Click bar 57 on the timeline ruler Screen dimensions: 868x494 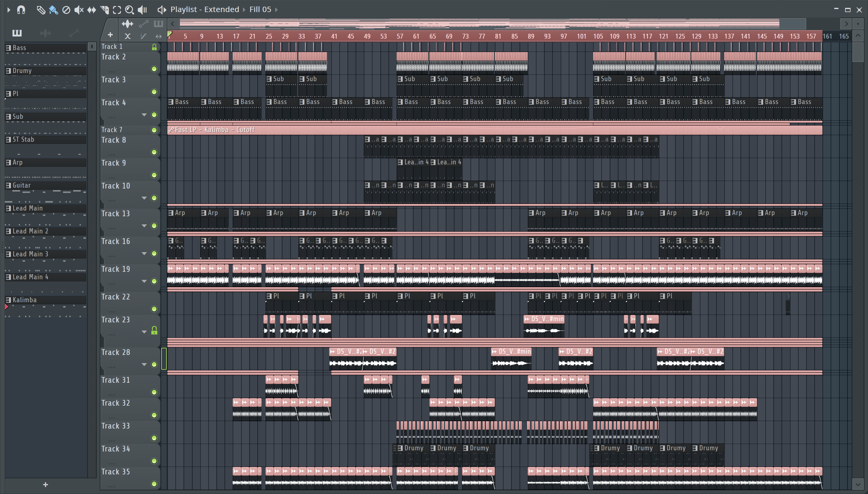[400, 36]
